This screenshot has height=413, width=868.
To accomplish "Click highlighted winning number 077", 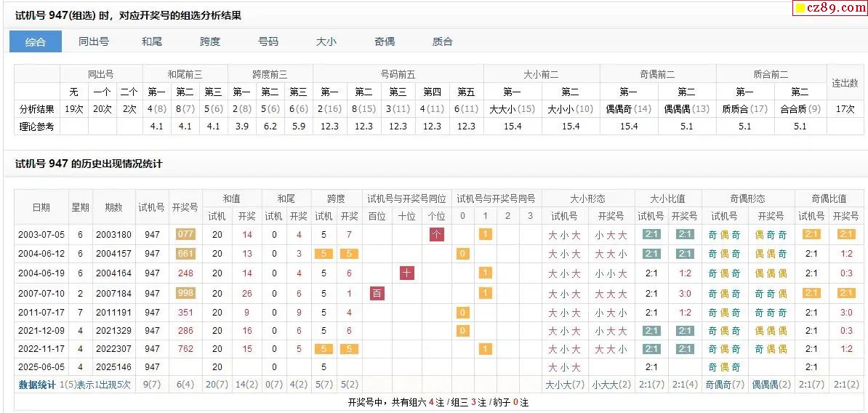I will click(x=185, y=235).
